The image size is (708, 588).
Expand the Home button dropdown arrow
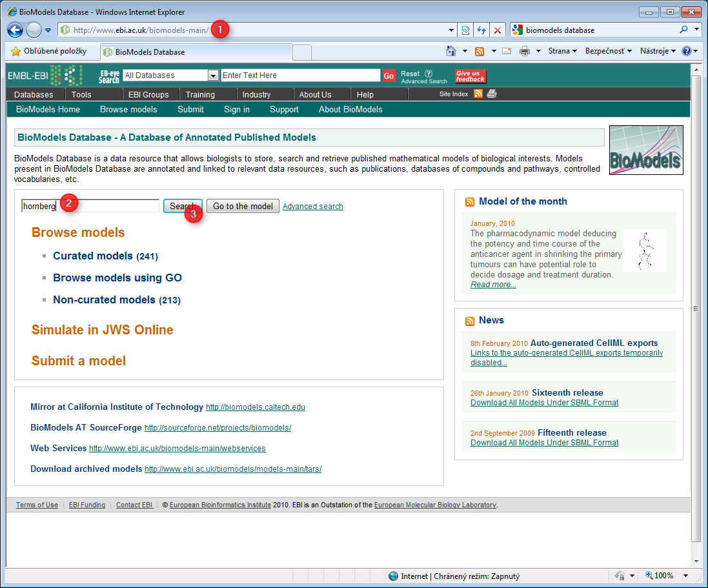[x=465, y=51]
